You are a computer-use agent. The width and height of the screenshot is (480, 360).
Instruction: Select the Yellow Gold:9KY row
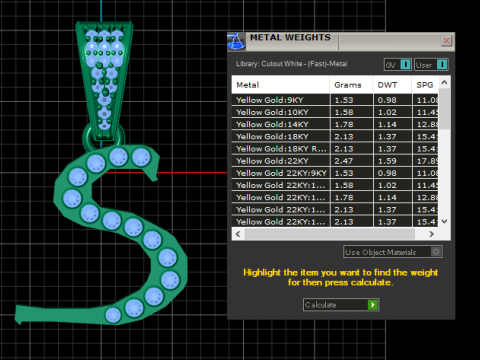click(335, 100)
